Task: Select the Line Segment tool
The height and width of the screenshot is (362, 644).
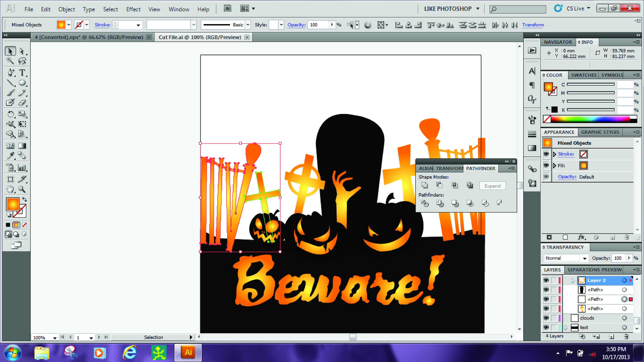Action: click(x=10, y=82)
